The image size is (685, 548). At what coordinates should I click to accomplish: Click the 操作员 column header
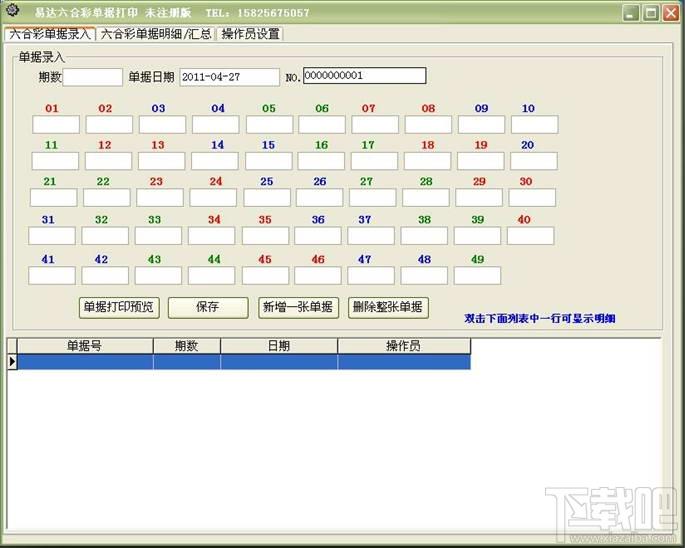(x=404, y=346)
